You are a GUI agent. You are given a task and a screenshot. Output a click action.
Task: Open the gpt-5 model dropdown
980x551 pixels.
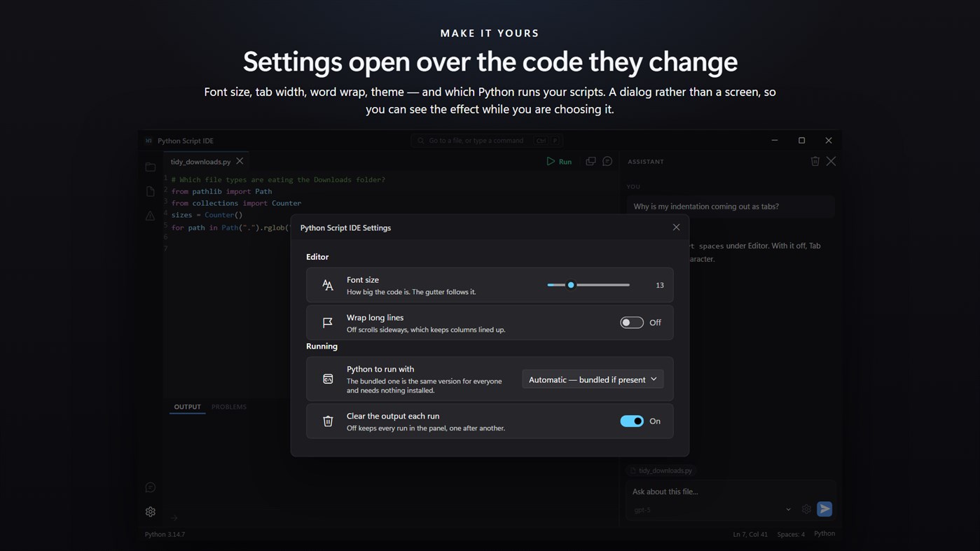pos(712,510)
